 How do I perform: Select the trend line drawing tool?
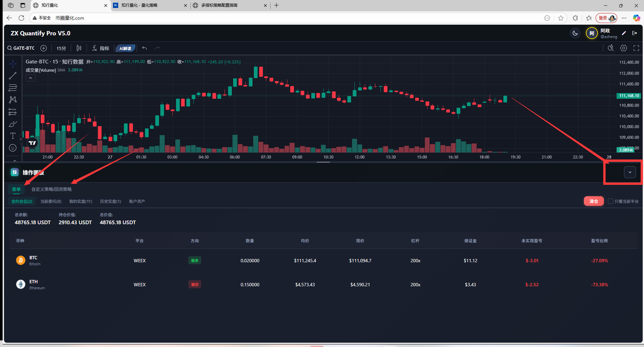13,75
